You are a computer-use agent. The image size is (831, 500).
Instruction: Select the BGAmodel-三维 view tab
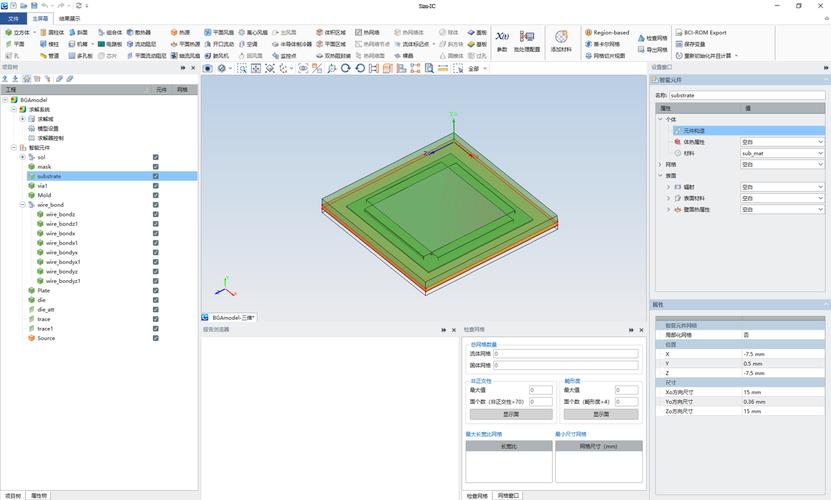(x=229, y=318)
